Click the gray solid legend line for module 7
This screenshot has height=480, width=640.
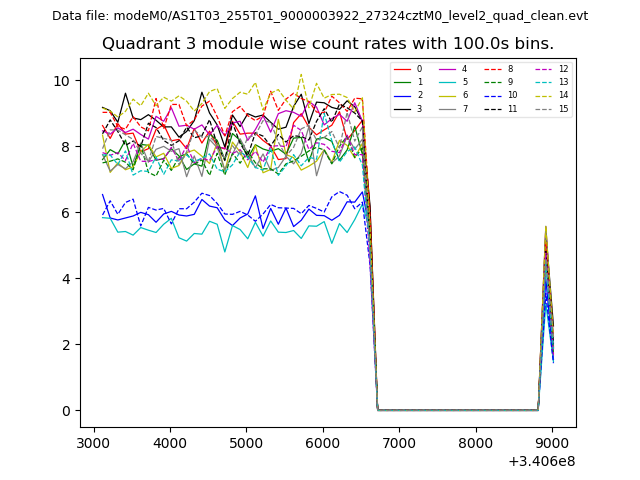coord(448,108)
